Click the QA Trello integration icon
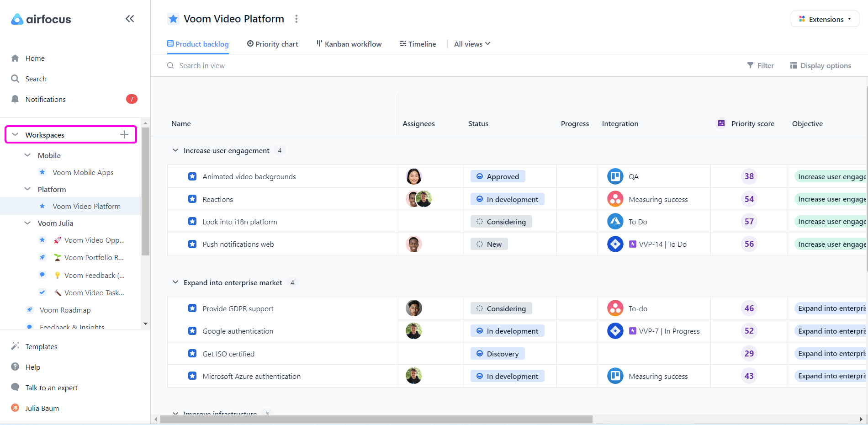 pos(615,176)
